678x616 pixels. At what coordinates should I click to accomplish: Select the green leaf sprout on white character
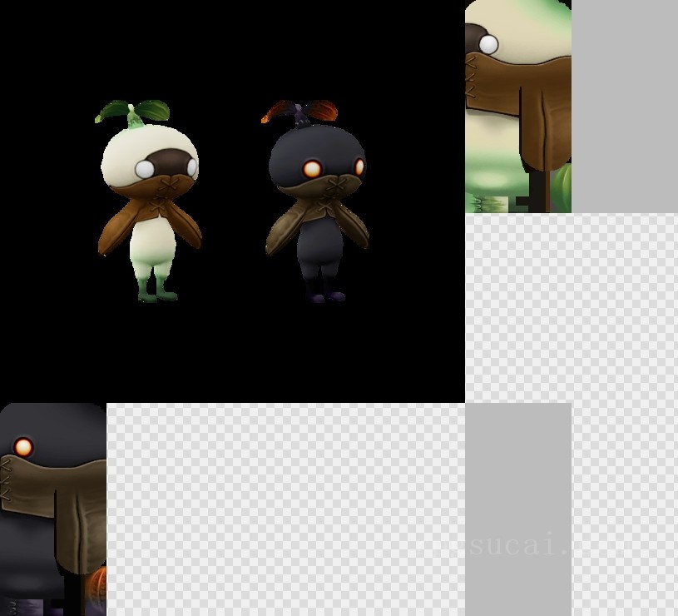(133, 111)
